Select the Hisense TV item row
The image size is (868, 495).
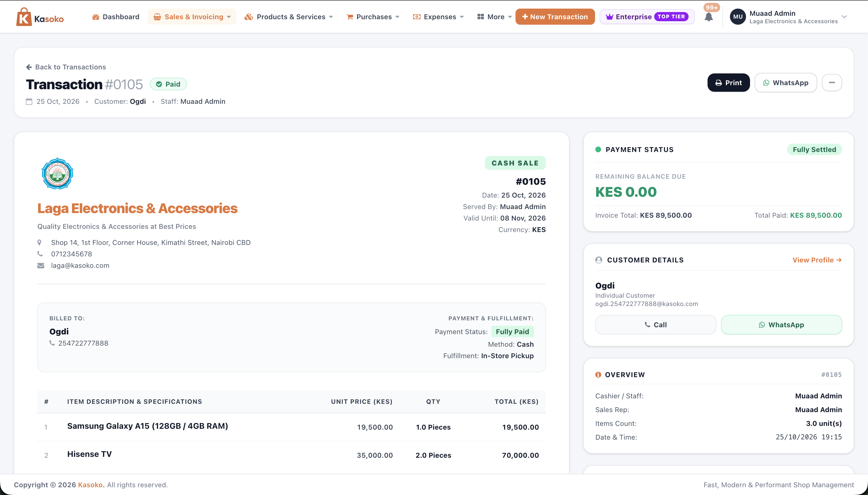(292, 455)
